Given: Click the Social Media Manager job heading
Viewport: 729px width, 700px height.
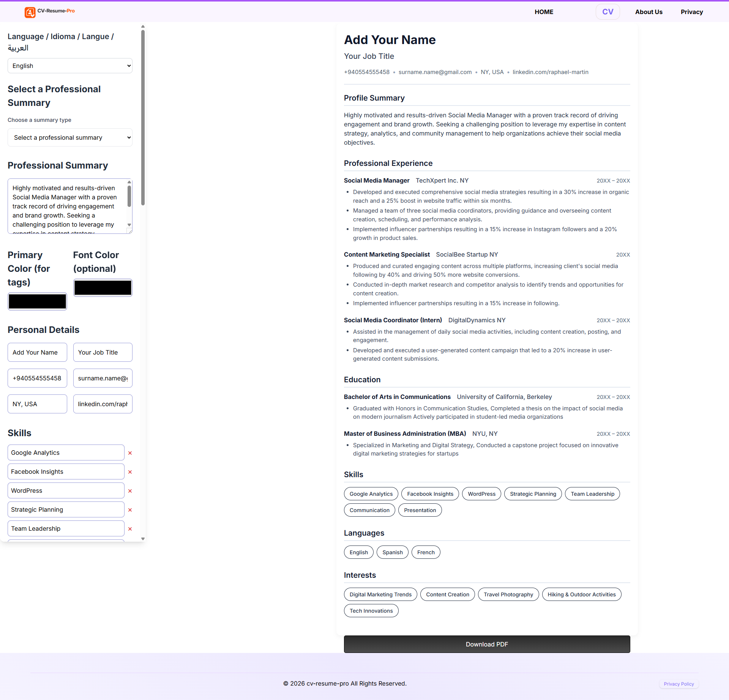Looking at the screenshot, I should [377, 181].
